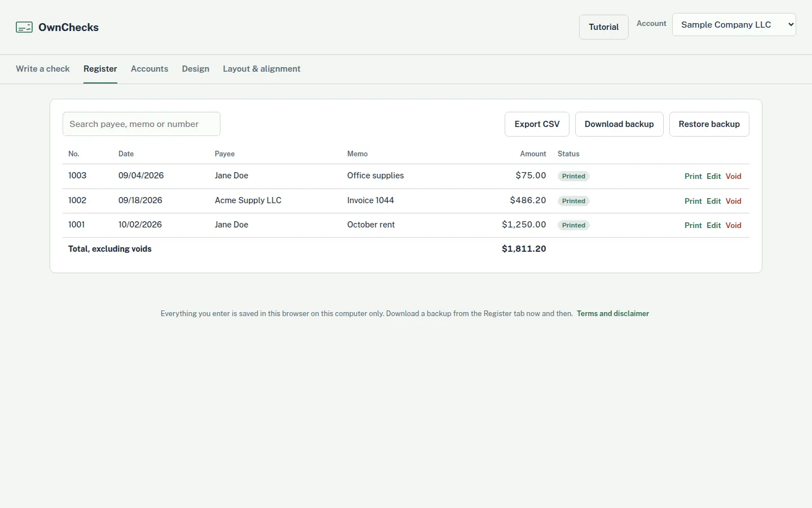This screenshot has height=508, width=812.
Task: Click Printed status badge on check 1001
Action: pos(573,225)
